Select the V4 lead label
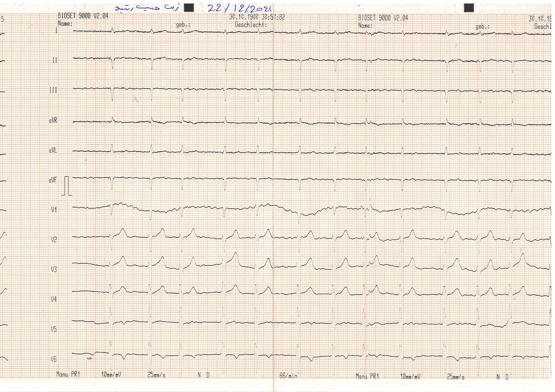Screen dimensions: 555x392 (54, 300)
